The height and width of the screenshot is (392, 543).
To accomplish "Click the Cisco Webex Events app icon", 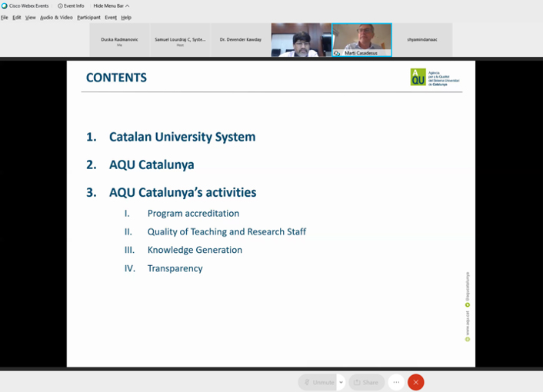I will point(4,6).
